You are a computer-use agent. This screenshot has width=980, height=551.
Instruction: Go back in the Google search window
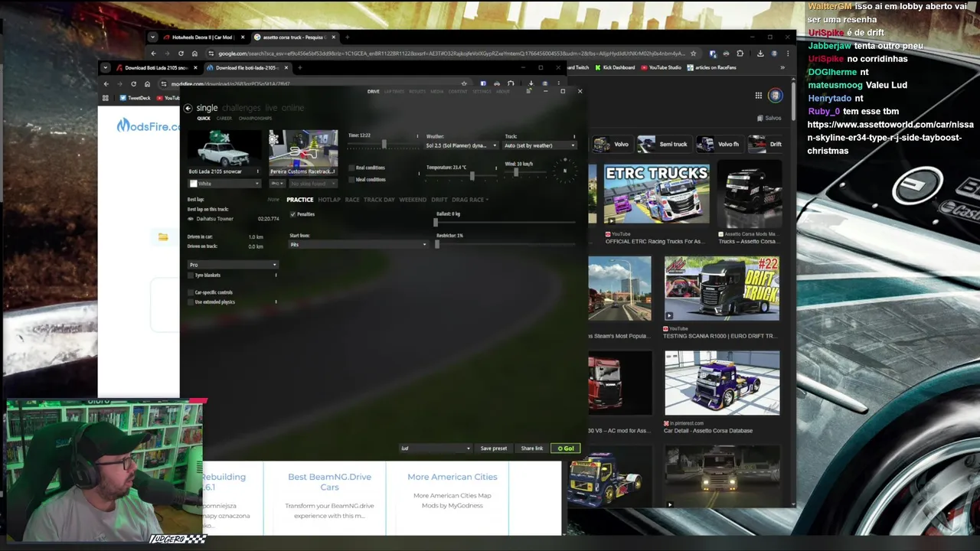(x=153, y=54)
